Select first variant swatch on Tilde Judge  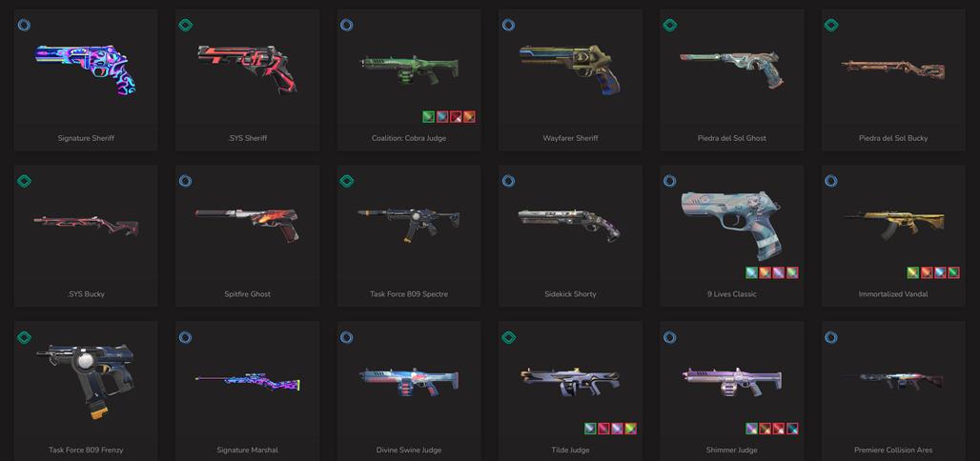pyautogui.click(x=590, y=429)
